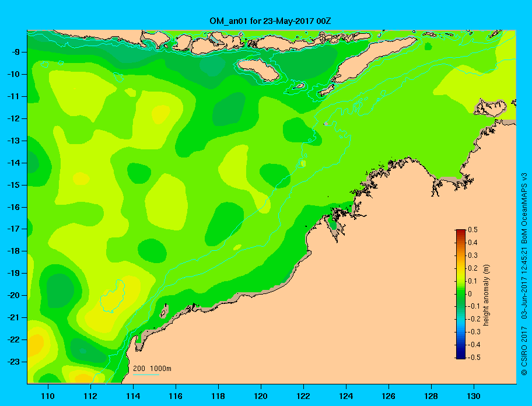Screen dimensions: 532x406
Task: Click the colorbar value 0.5 at top
Action: click(x=473, y=230)
